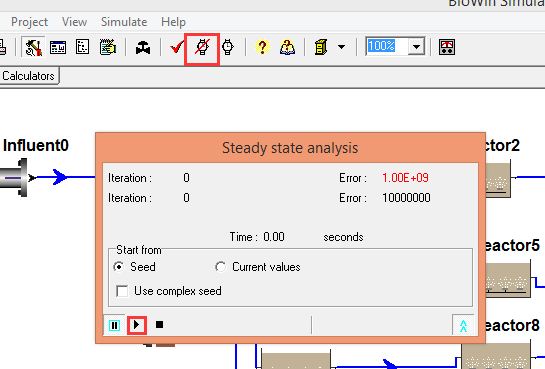The width and height of the screenshot is (545, 369).
Task: Click the red checkmark check-data icon
Action: coord(177,47)
